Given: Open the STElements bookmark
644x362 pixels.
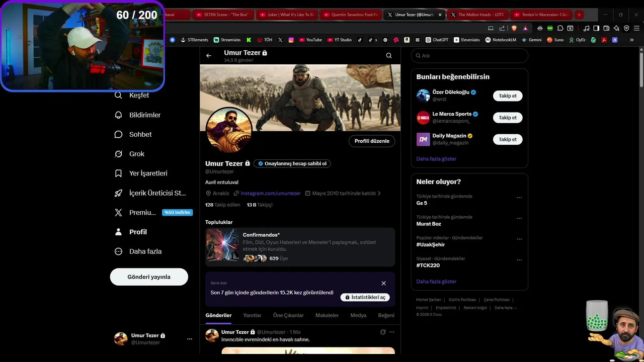Looking at the screenshot, I should tap(194, 40).
